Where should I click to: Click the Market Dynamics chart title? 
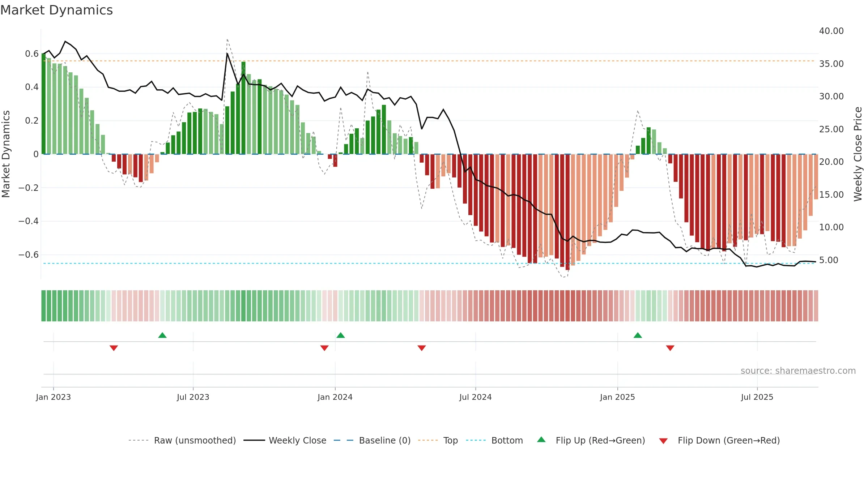coord(56,10)
